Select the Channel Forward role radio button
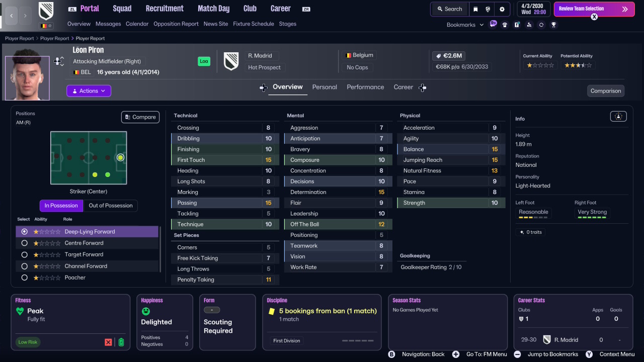Image resolution: width=644 pixels, height=362 pixels. click(24, 266)
